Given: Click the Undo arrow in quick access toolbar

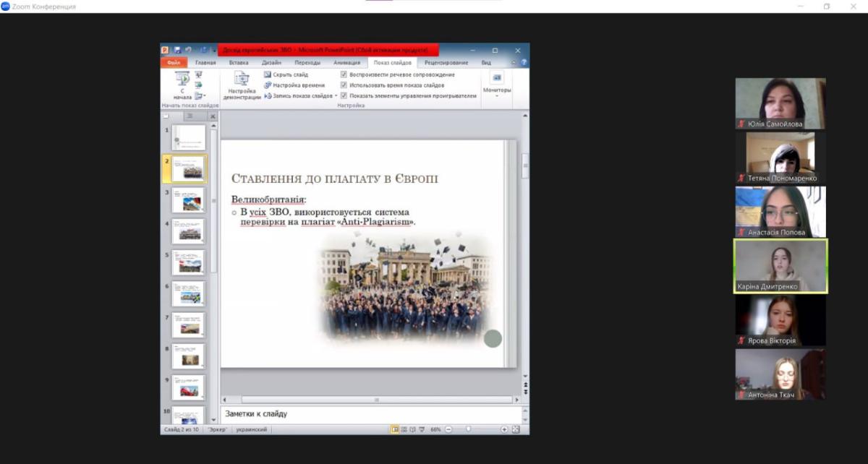Looking at the screenshot, I should [188, 51].
